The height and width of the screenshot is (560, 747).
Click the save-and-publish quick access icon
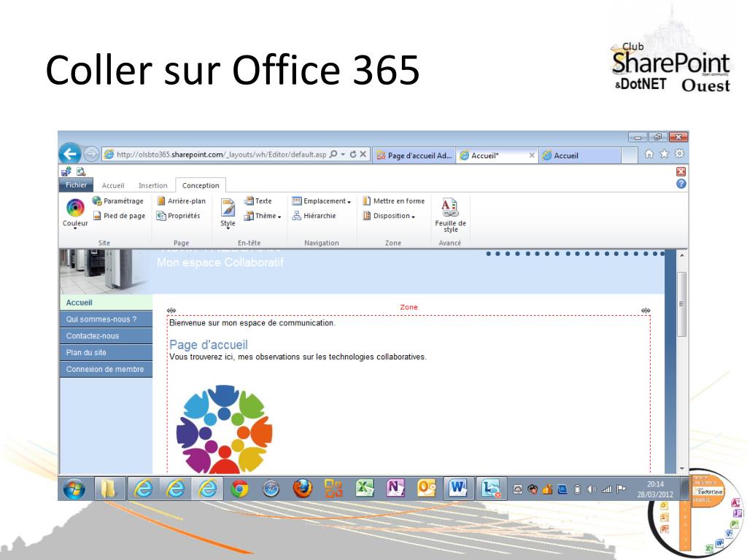click(x=66, y=171)
